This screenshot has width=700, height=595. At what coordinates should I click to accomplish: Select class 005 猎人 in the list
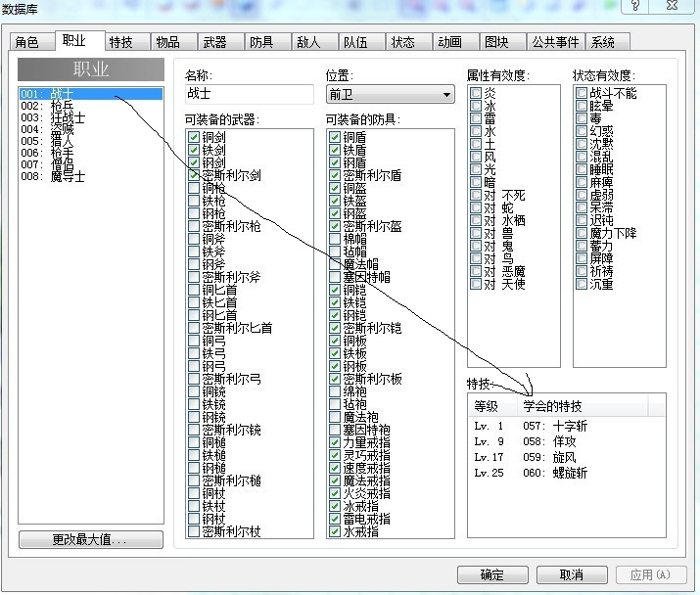coord(91,141)
